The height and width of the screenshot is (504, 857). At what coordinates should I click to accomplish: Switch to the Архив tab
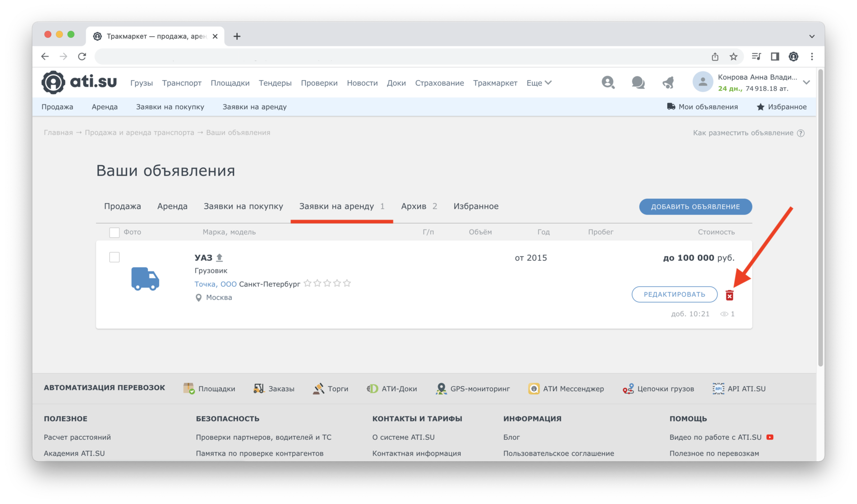point(419,206)
